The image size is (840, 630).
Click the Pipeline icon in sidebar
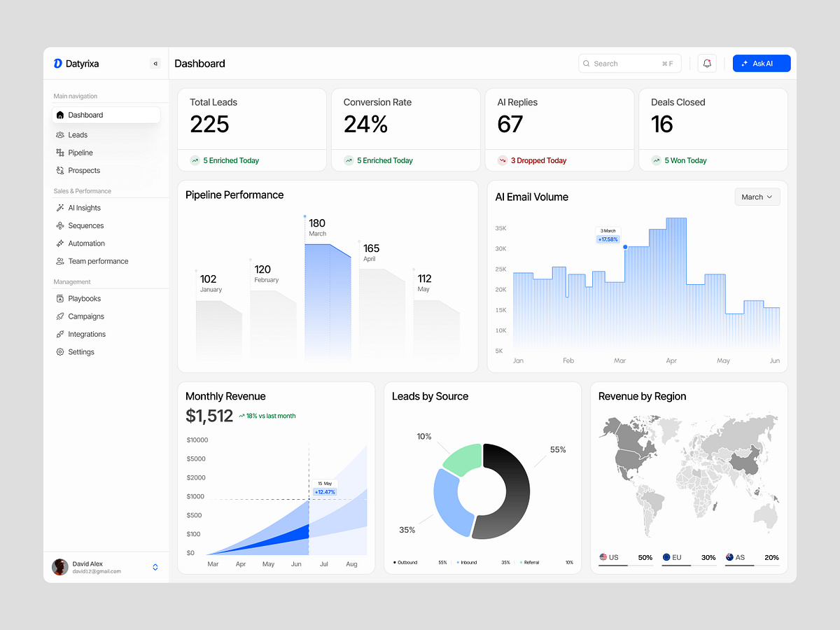[x=60, y=153]
